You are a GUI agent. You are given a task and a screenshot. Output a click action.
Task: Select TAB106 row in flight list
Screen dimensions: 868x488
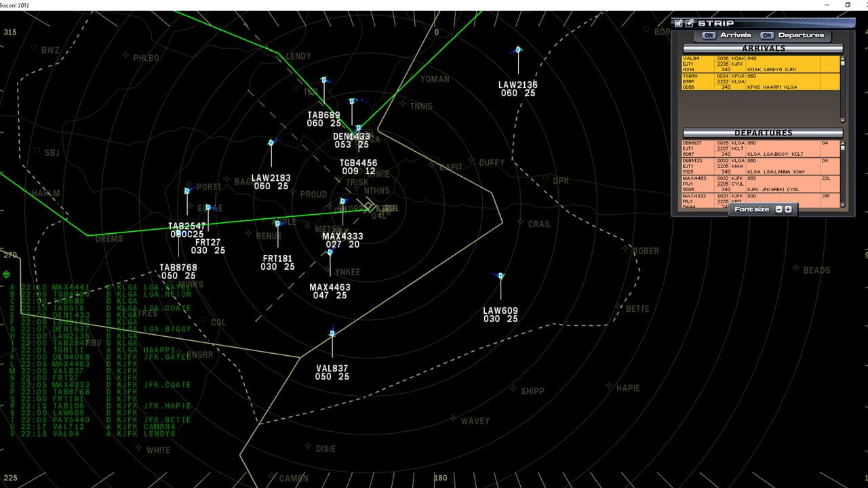[x=100, y=405]
